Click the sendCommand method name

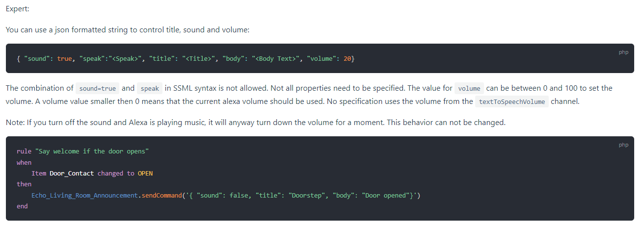[x=161, y=196]
